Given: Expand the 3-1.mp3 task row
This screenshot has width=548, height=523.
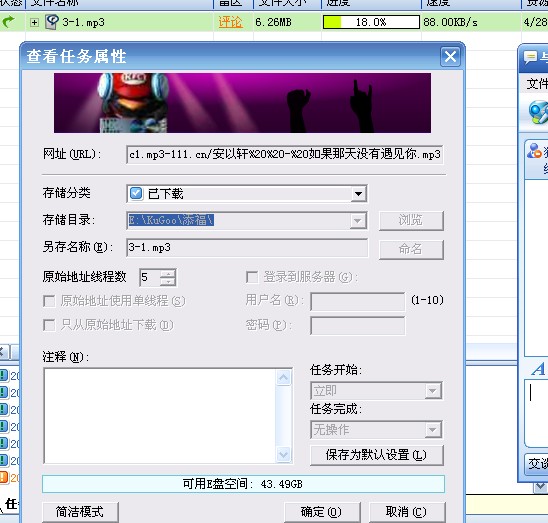Looking at the screenshot, I should click(x=34, y=22).
